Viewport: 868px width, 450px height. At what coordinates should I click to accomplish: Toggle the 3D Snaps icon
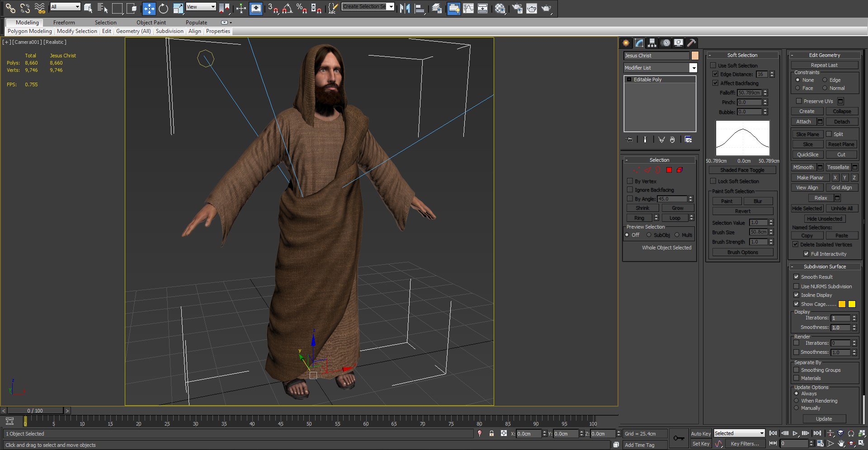tap(273, 8)
